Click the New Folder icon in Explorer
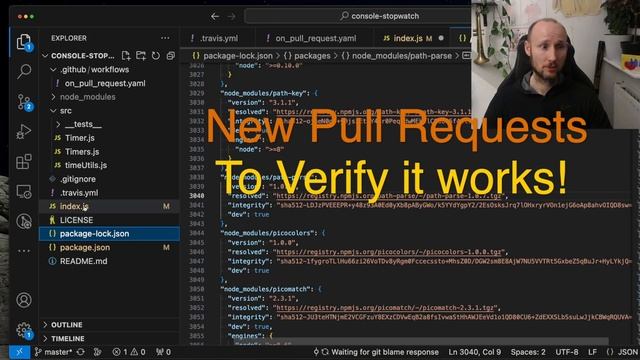This screenshot has width=640, height=360. (x=141, y=56)
